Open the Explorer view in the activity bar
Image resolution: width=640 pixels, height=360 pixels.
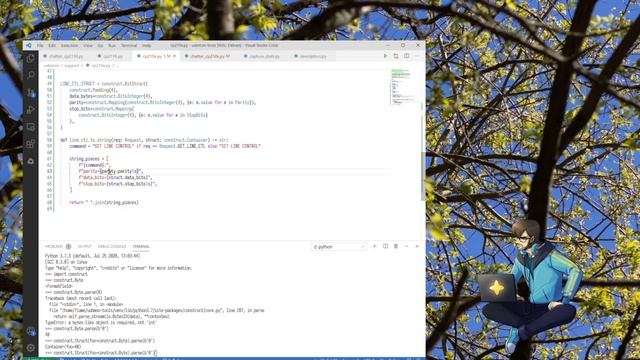31,58
